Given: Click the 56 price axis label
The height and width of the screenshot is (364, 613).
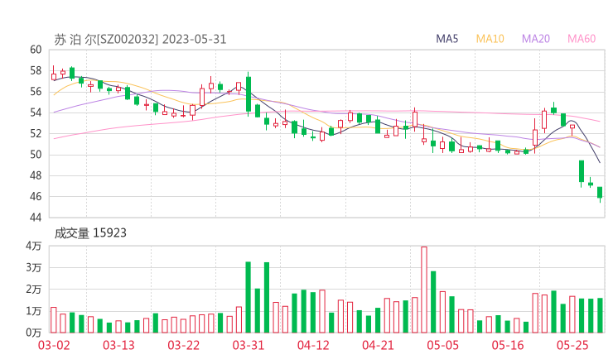Looking at the screenshot, I should click(x=36, y=92).
